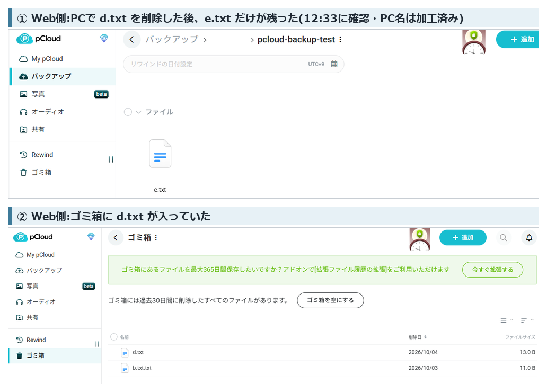The height and width of the screenshot is (392, 547).
Task: Select バックアップ in the top sidebar
Action: [62, 76]
